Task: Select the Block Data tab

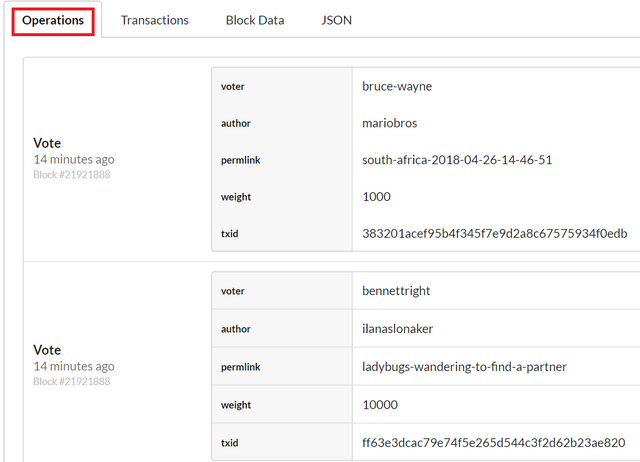Action: 255,20
